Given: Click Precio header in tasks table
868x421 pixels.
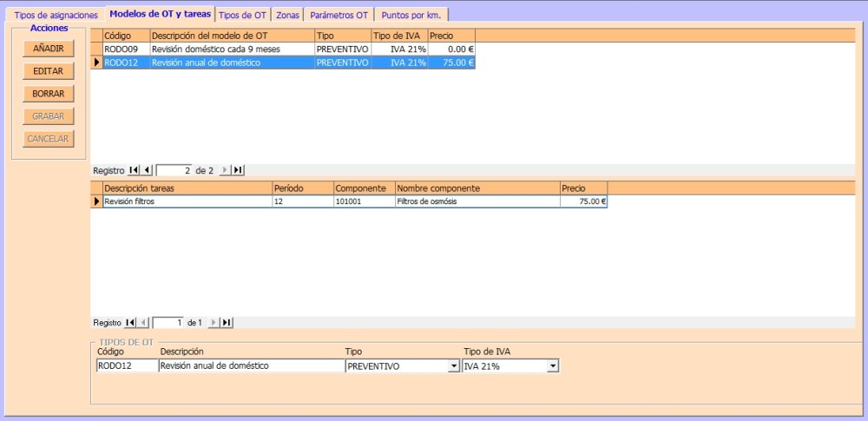Looking at the screenshot, I should (x=583, y=188).
